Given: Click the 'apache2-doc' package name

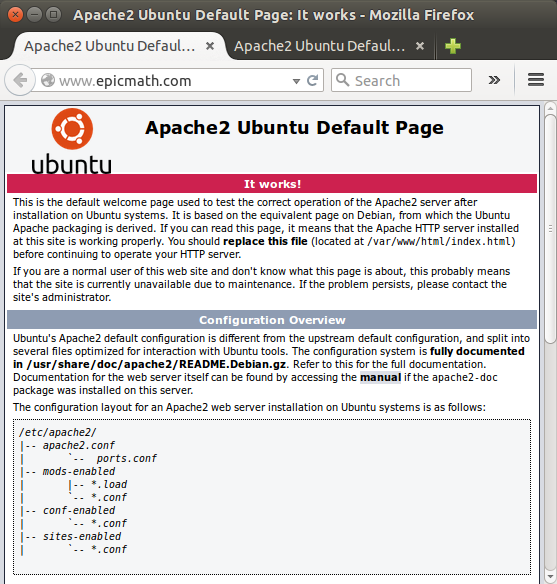Looking at the screenshot, I should [465, 377].
